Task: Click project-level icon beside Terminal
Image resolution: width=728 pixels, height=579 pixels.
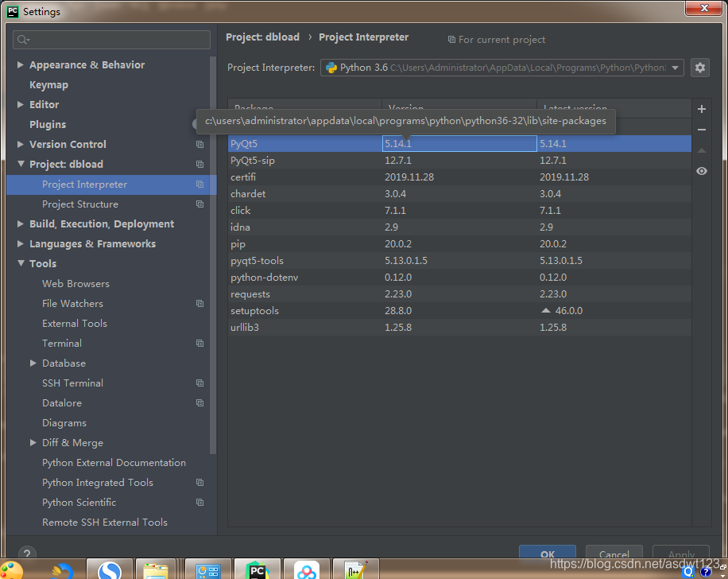Action: click(199, 344)
